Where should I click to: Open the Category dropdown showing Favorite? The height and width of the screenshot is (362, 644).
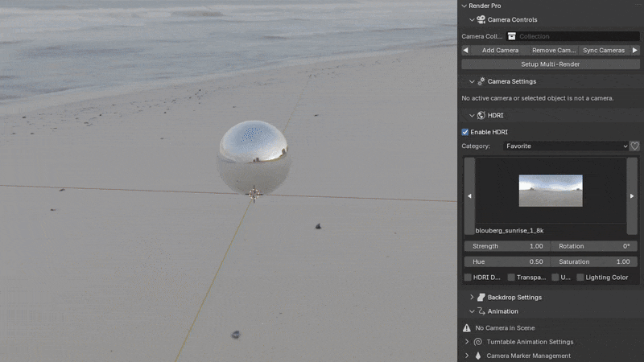click(x=565, y=146)
